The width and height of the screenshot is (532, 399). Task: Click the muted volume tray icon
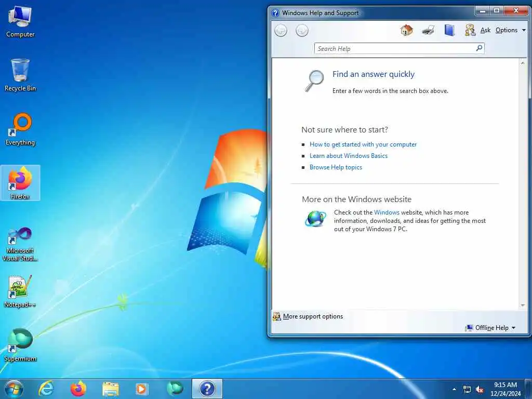click(x=480, y=390)
